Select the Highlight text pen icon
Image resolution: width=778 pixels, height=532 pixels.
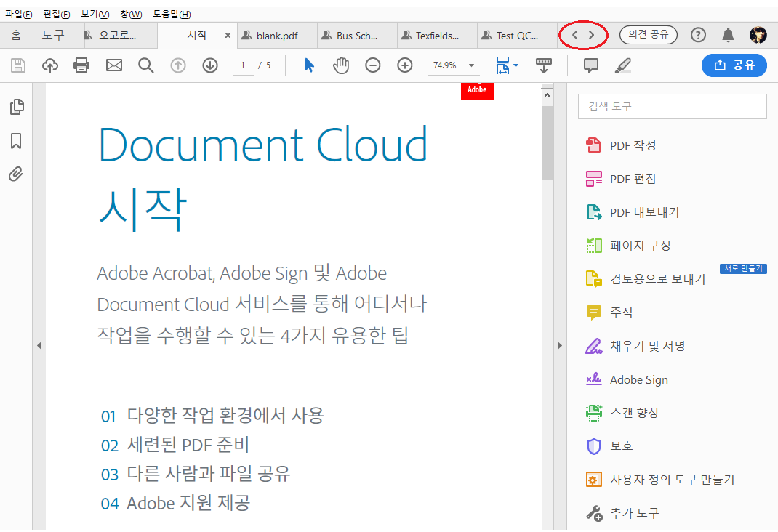[x=622, y=65]
